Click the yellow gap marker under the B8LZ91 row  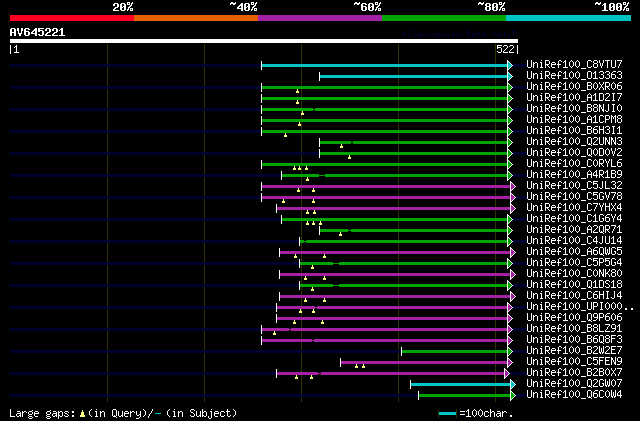[274, 333]
